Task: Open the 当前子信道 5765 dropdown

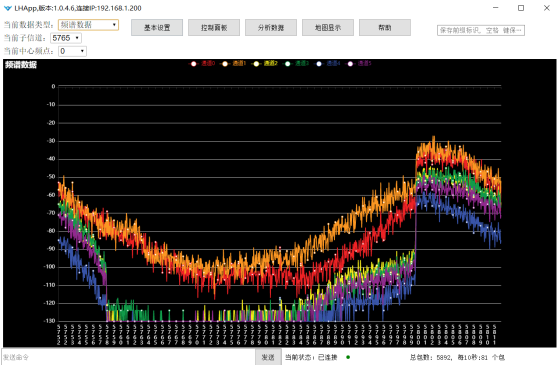Action: coord(66,38)
